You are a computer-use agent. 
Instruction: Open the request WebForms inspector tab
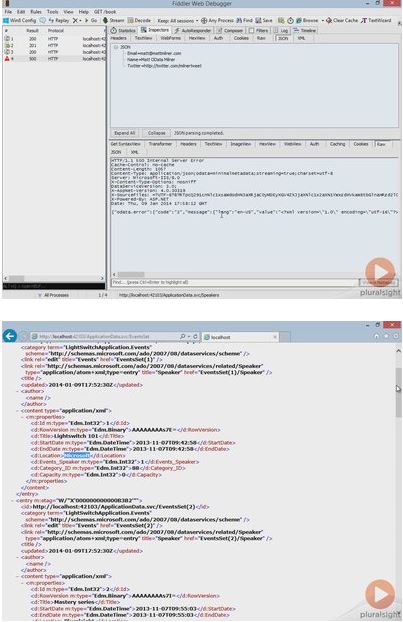coord(171,38)
